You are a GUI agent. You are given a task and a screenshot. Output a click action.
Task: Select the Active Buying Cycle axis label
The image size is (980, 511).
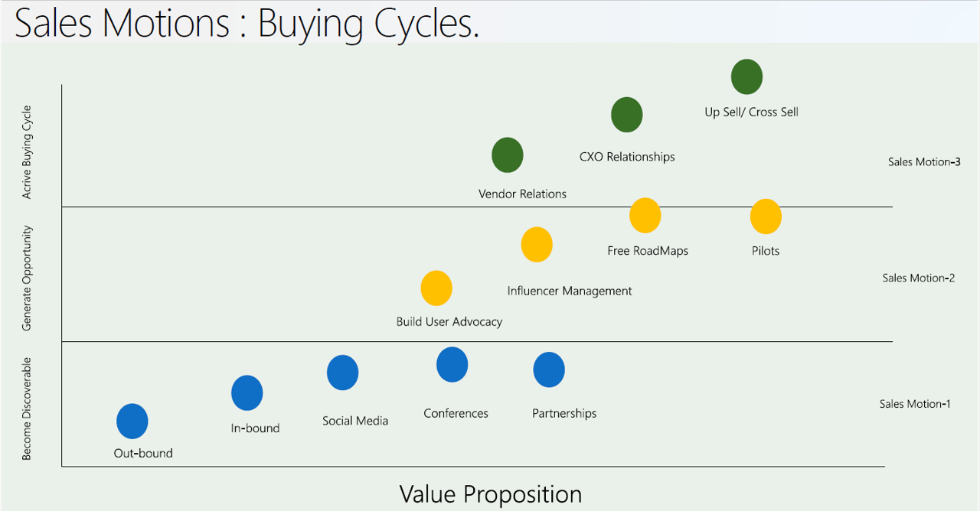tap(27, 152)
